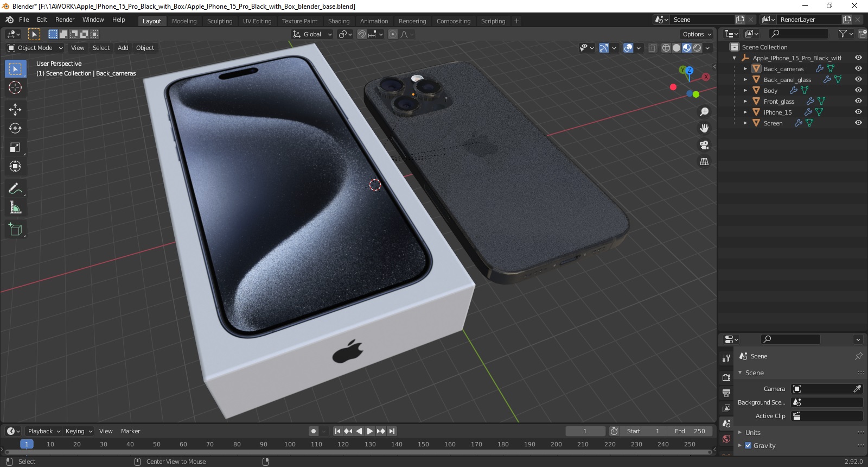Open the timeline Playback dropdown
This screenshot has width=868, height=467.
(43, 431)
